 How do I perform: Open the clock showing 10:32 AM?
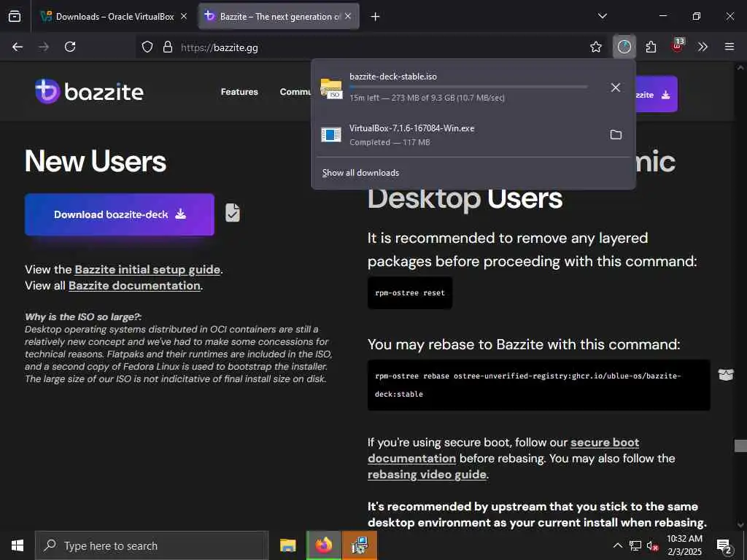click(684, 545)
